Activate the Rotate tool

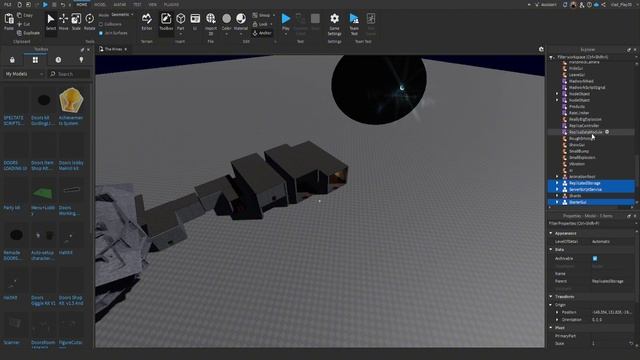[89, 22]
